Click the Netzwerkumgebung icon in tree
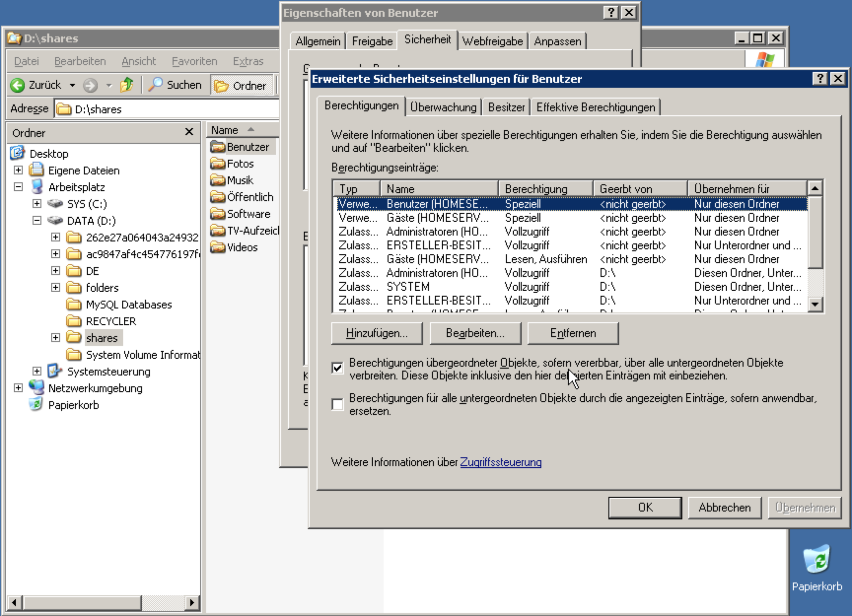This screenshot has width=852, height=616. pyautogui.click(x=36, y=388)
